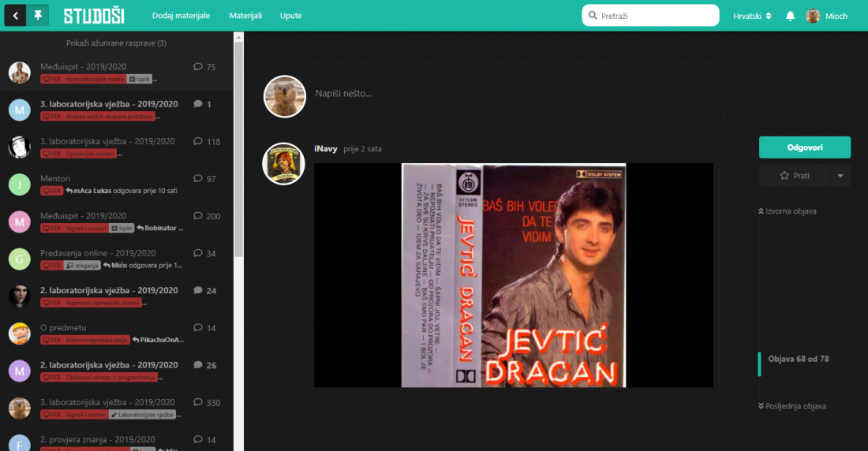Click comment bubble icon next to 75
Viewport: 868px width, 451px height.
197,66
